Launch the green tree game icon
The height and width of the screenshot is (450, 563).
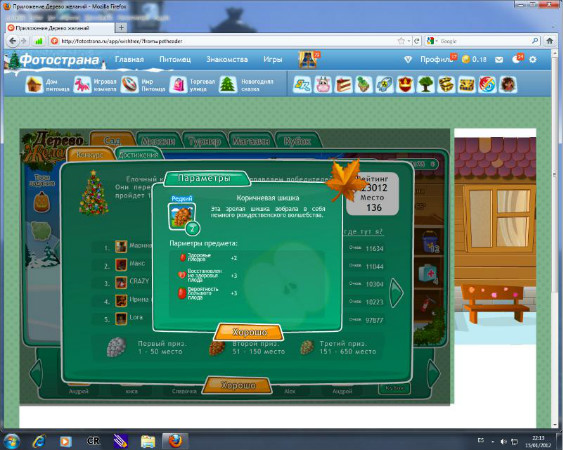coord(425,85)
